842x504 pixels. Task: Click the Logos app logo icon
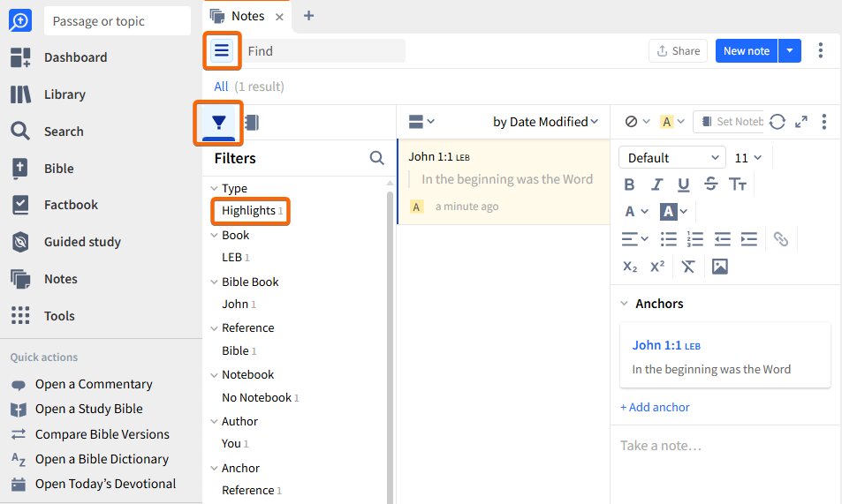tap(19, 21)
